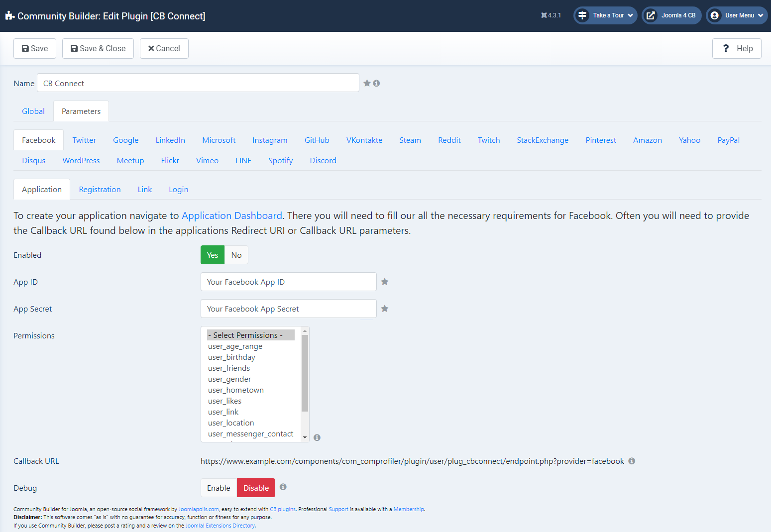Image resolution: width=771 pixels, height=532 pixels.
Task: Open the Google provider tab
Action: [x=126, y=140]
